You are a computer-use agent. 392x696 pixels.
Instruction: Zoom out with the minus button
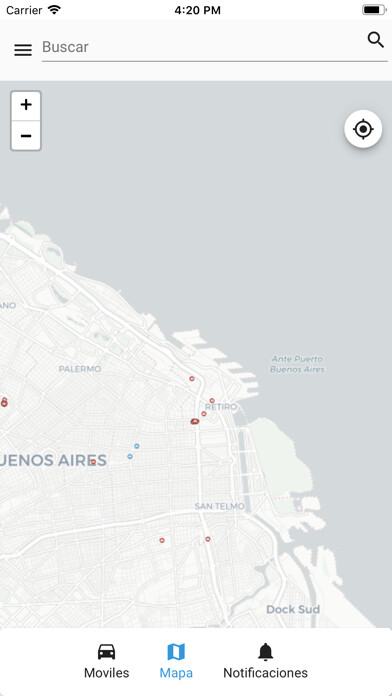(26, 135)
